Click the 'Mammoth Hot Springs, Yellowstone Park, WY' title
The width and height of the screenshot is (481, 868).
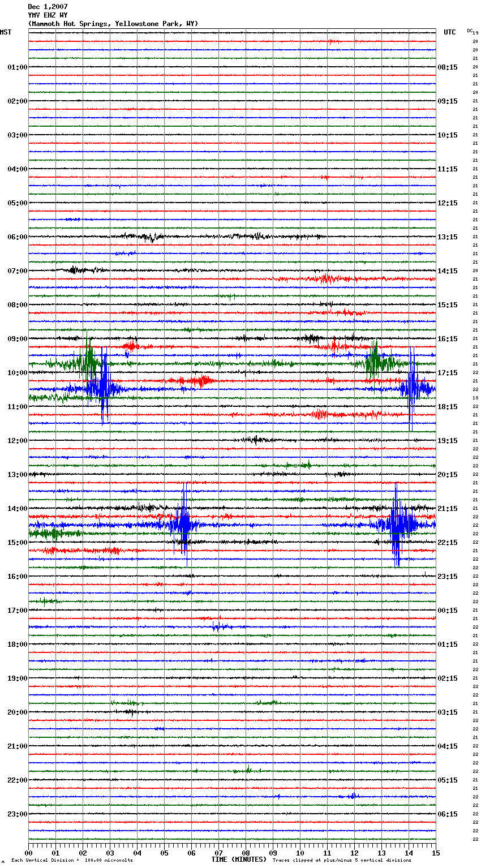coord(113,24)
